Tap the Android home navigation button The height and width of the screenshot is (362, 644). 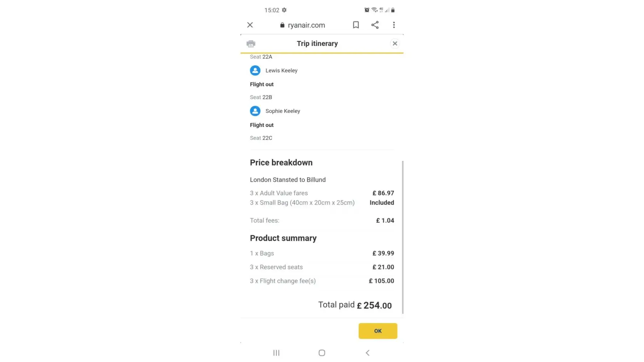click(x=322, y=353)
